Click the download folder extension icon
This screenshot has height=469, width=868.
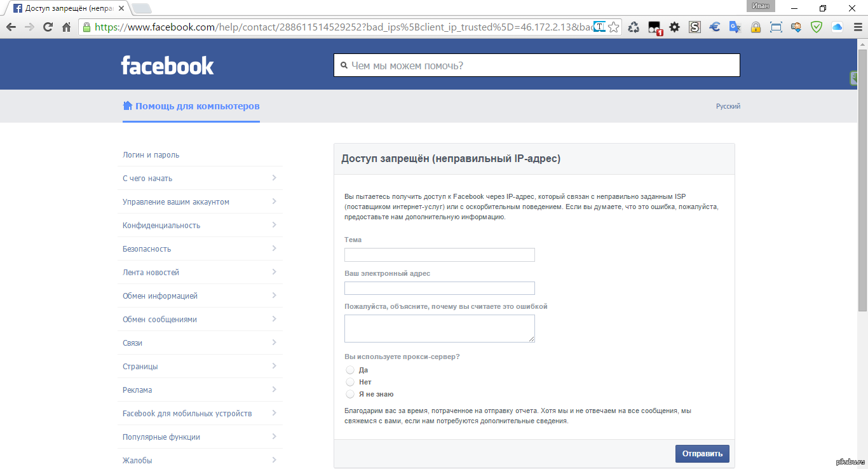796,27
